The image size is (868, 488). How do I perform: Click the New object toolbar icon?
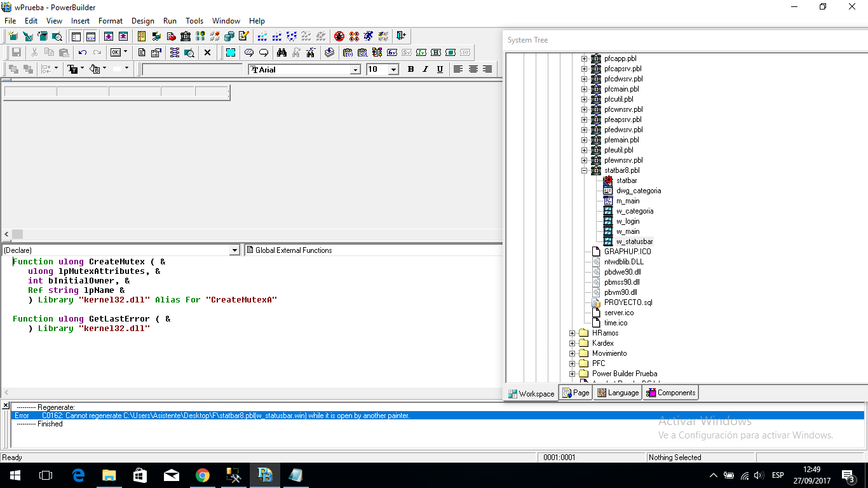(x=13, y=36)
